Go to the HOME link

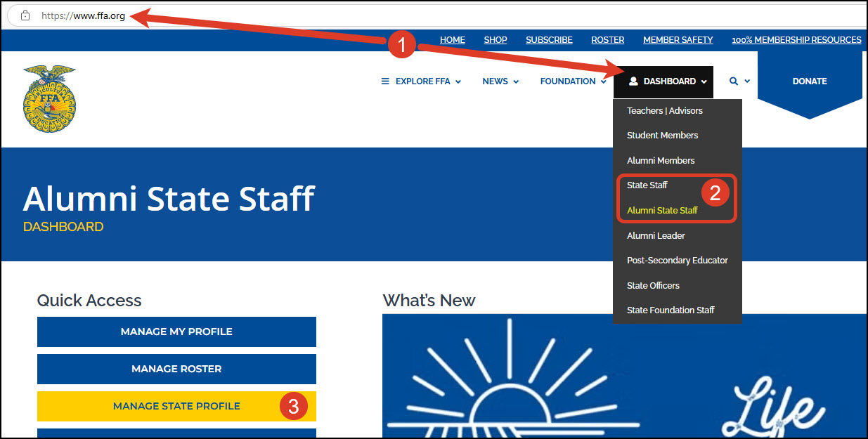453,40
